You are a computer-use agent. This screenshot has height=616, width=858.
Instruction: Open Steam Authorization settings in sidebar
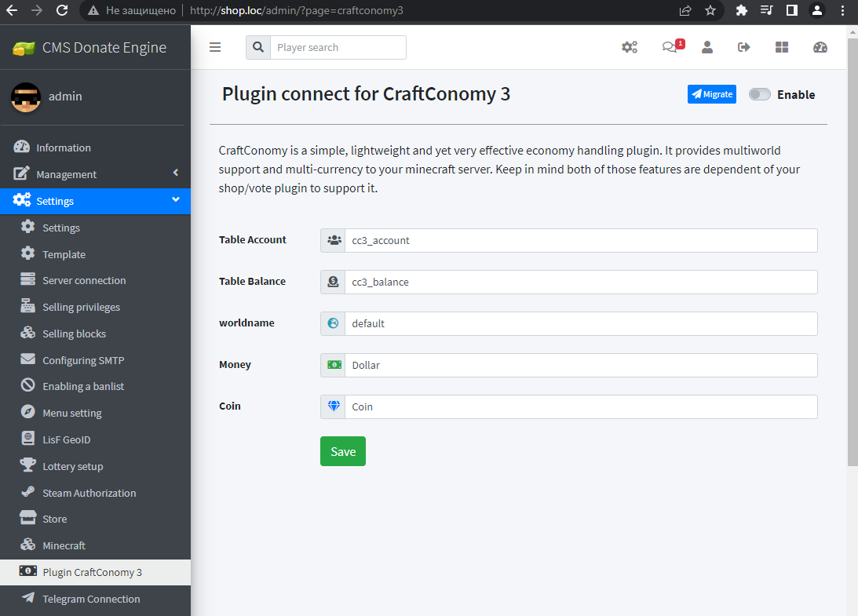pos(89,493)
